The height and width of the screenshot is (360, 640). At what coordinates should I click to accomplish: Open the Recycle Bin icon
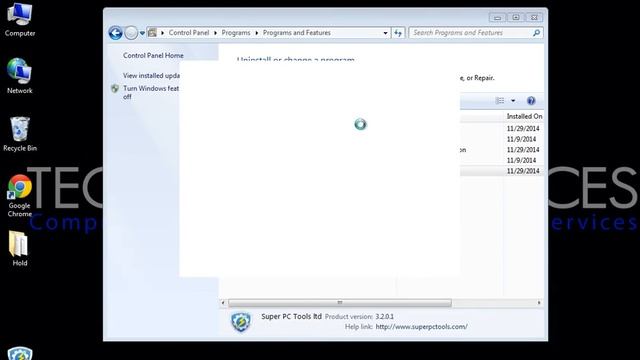[20, 134]
